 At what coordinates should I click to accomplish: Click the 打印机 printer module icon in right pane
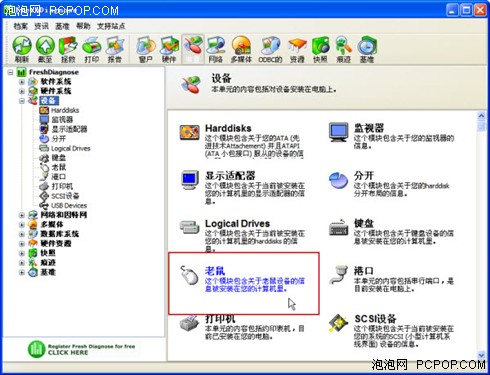coord(189,322)
